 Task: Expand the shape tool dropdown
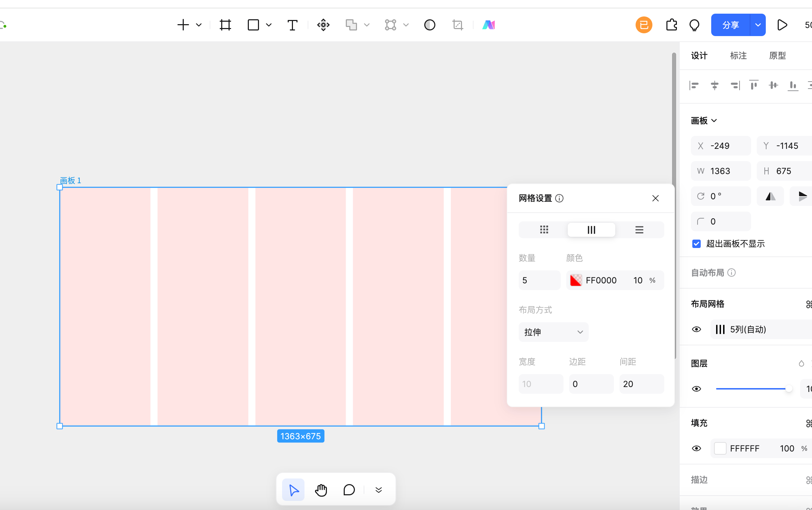pos(269,25)
